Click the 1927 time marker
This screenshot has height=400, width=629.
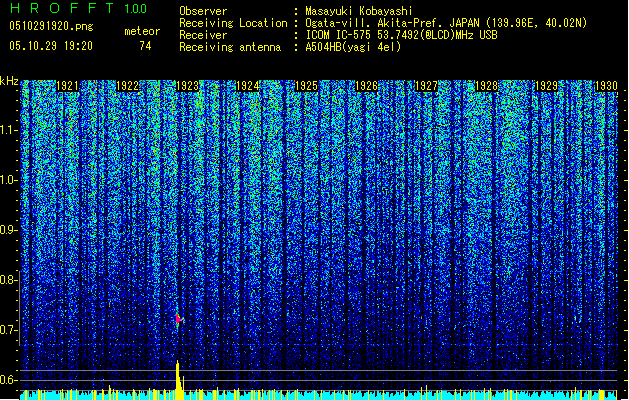pyautogui.click(x=426, y=86)
